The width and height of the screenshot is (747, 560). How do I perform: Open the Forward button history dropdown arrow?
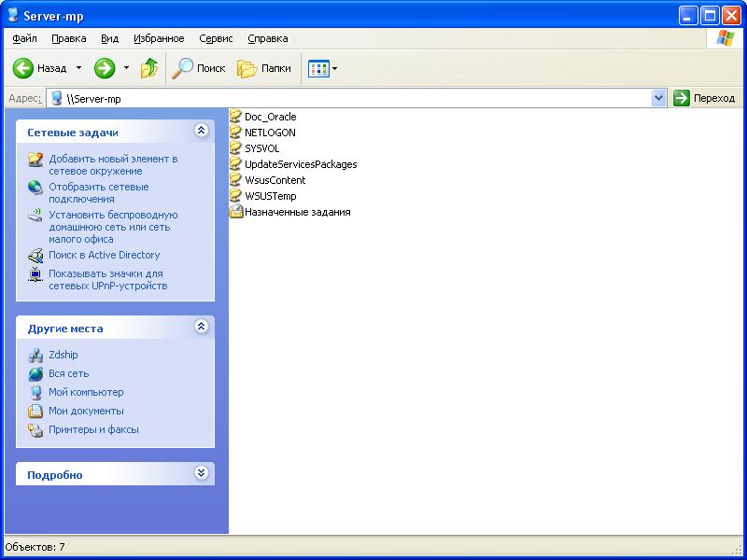(126, 68)
